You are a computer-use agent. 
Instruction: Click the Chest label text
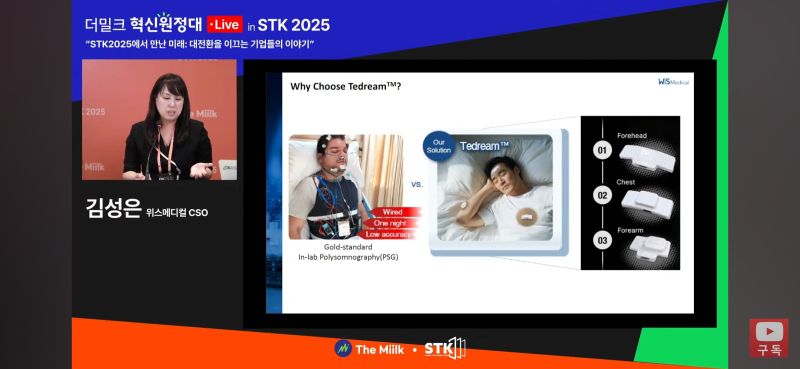point(626,182)
